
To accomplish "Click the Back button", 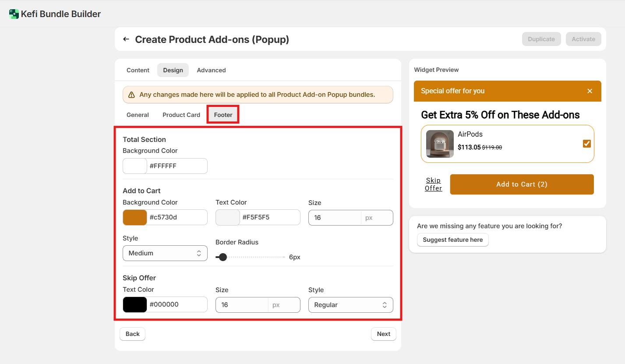I will pos(132,334).
